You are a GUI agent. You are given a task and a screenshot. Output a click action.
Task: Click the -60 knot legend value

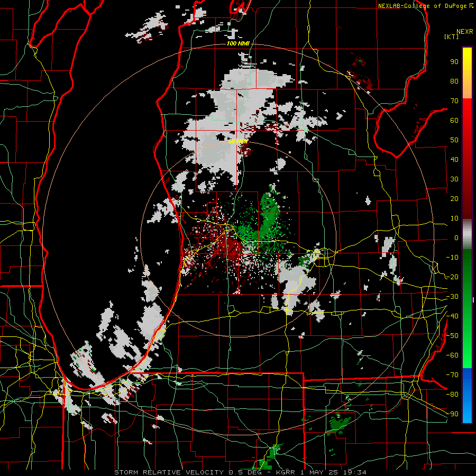[452, 355]
